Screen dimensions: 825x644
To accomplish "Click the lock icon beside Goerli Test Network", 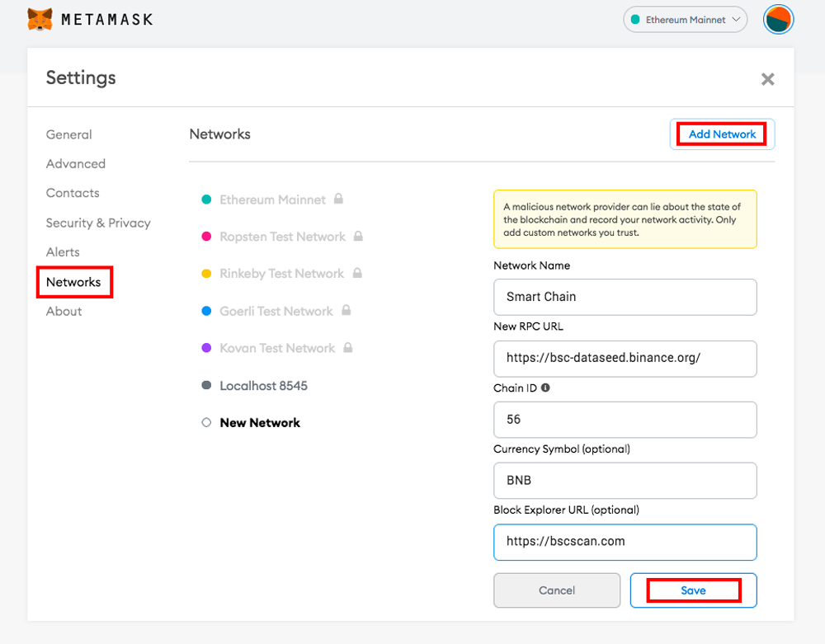I will [346, 310].
